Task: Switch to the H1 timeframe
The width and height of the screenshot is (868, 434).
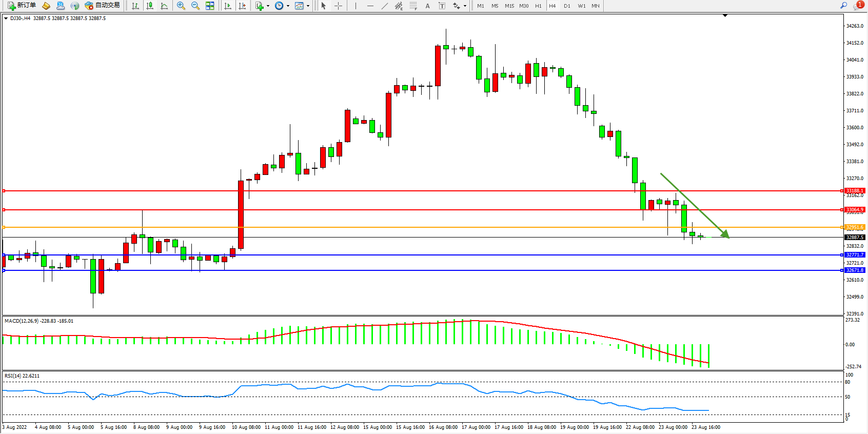Action: click(x=538, y=6)
